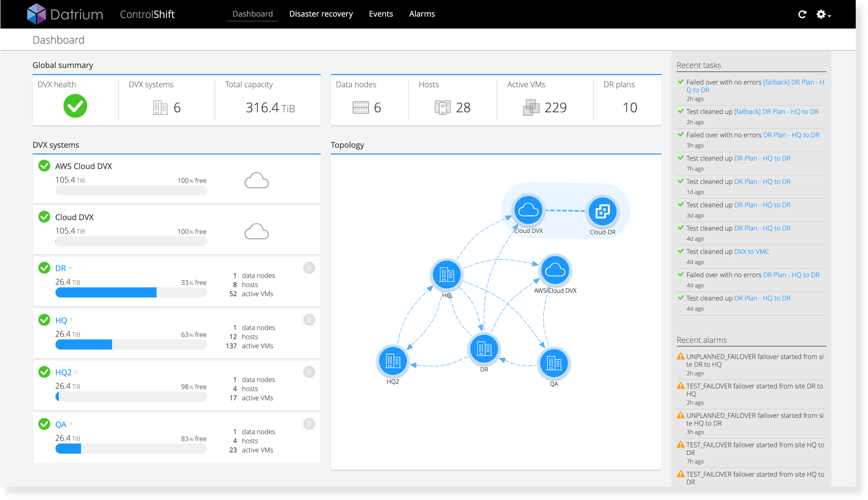Click the Active VMs icon

click(x=531, y=107)
